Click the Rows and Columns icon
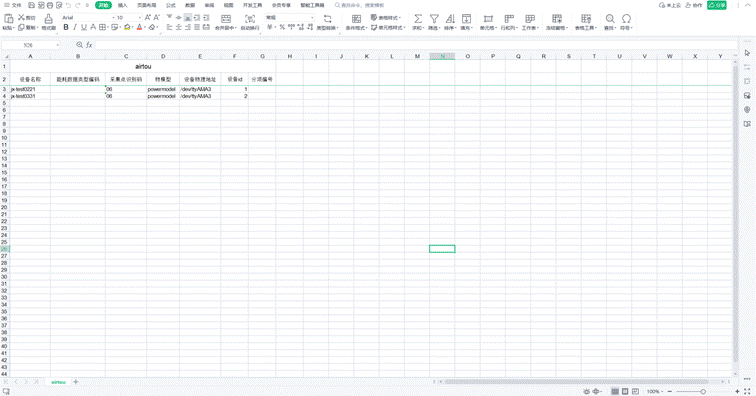The image size is (756, 396). click(x=509, y=19)
